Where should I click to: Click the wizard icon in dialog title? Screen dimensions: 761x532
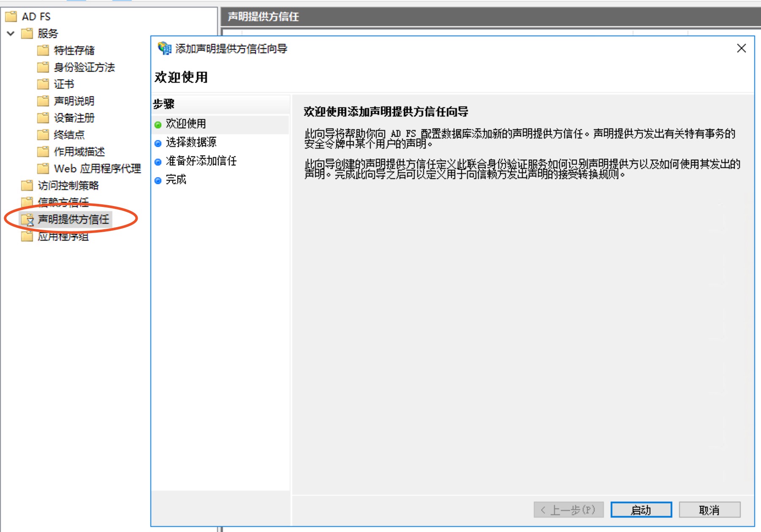[164, 48]
